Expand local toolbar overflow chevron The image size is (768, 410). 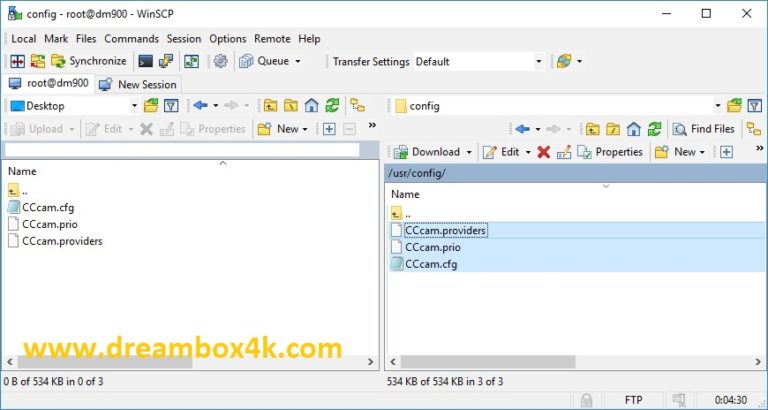click(x=372, y=125)
